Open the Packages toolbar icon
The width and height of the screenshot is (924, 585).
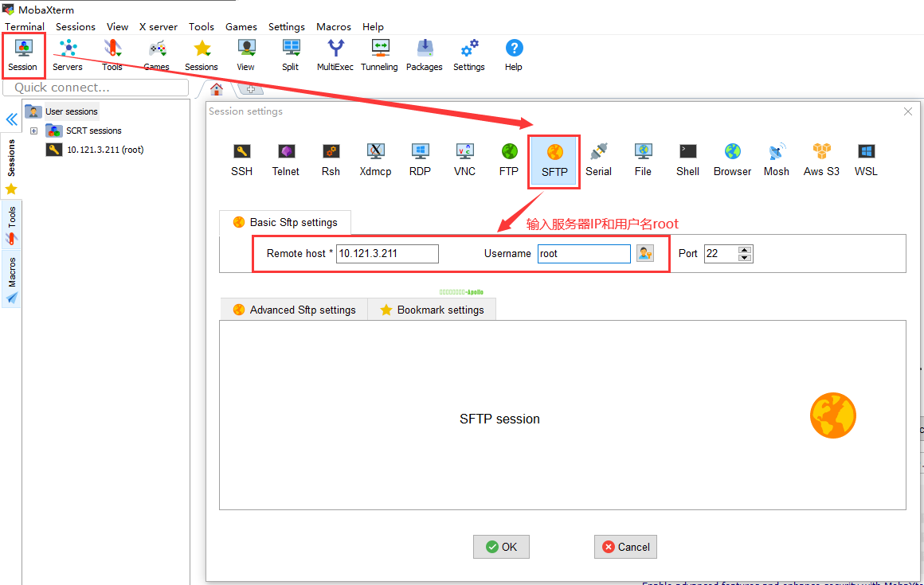coord(424,55)
